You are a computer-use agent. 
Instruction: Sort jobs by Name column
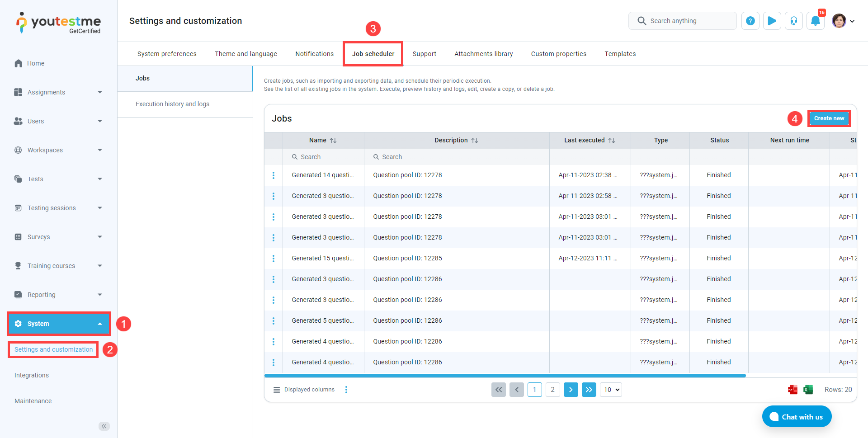333,141
